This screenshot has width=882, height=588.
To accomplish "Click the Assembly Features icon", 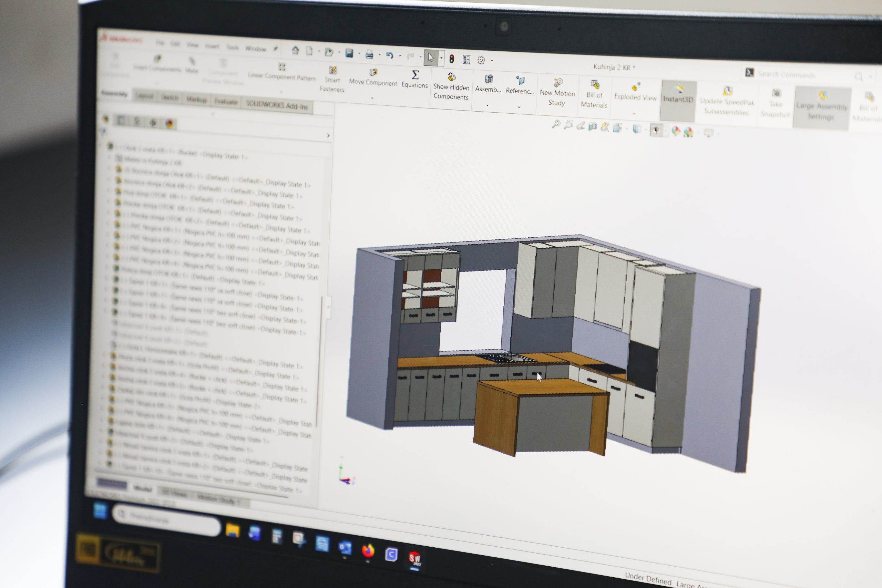I will click(x=488, y=84).
